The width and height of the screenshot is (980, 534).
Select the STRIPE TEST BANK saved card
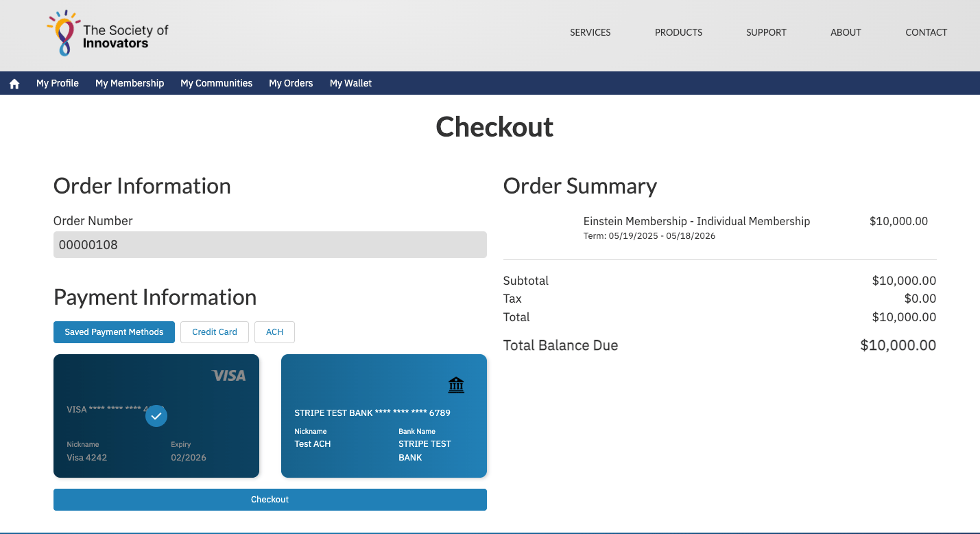tap(384, 416)
